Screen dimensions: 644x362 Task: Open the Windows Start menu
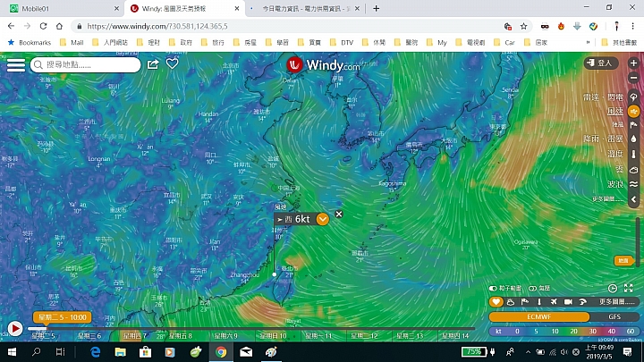(12, 352)
